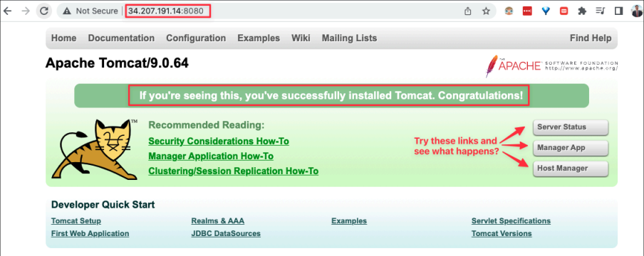644x256 pixels.
Task: Click Find Help in the nav bar
Action: [x=591, y=38]
